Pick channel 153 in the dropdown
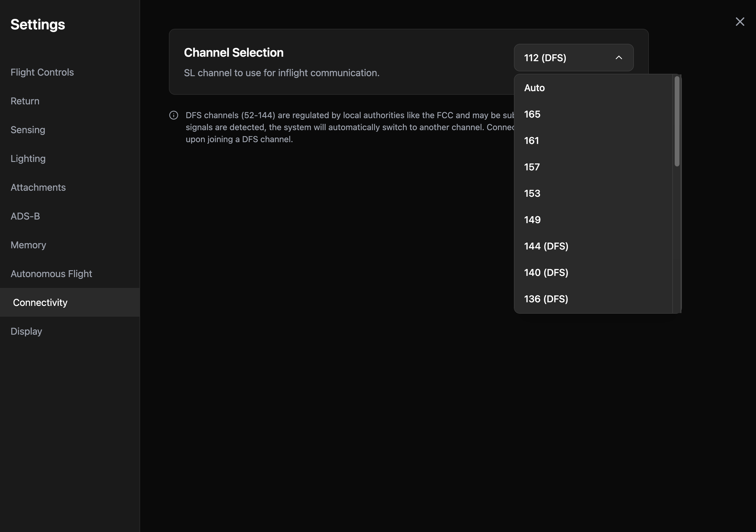 click(593, 193)
